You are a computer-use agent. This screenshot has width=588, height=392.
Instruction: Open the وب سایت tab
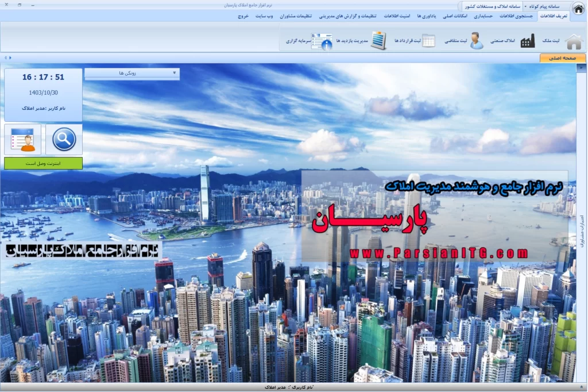(x=264, y=16)
